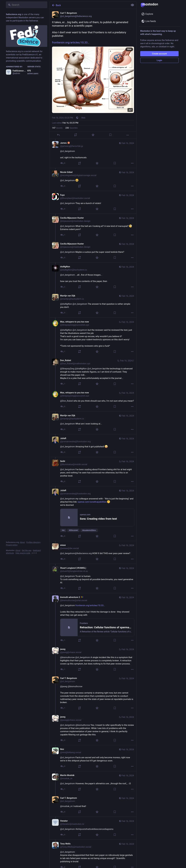Open three-dot menu on draNgNon's reply
Image resolution: width=186 pixels, height=868 pixels.
pos(132,287)
